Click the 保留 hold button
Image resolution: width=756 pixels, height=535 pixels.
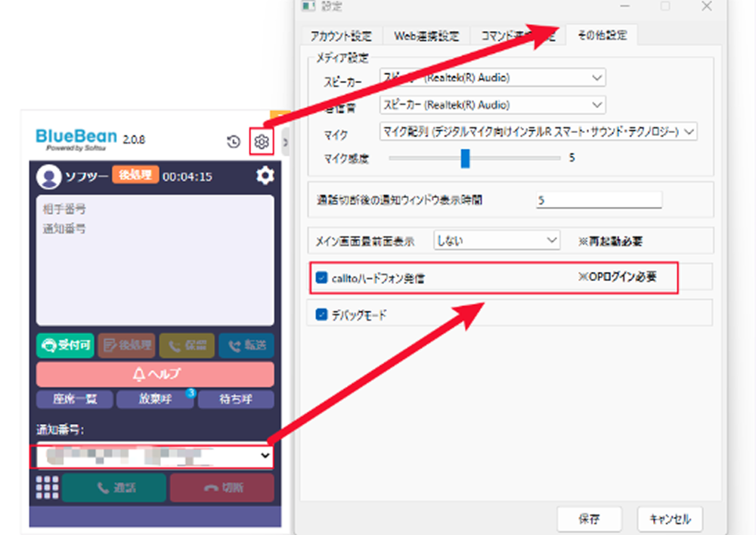coord(186,345)
